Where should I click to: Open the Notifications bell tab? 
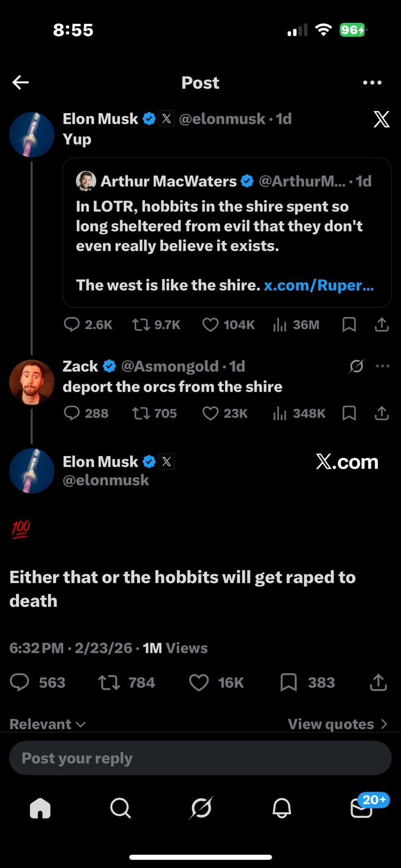click(281, 808)
